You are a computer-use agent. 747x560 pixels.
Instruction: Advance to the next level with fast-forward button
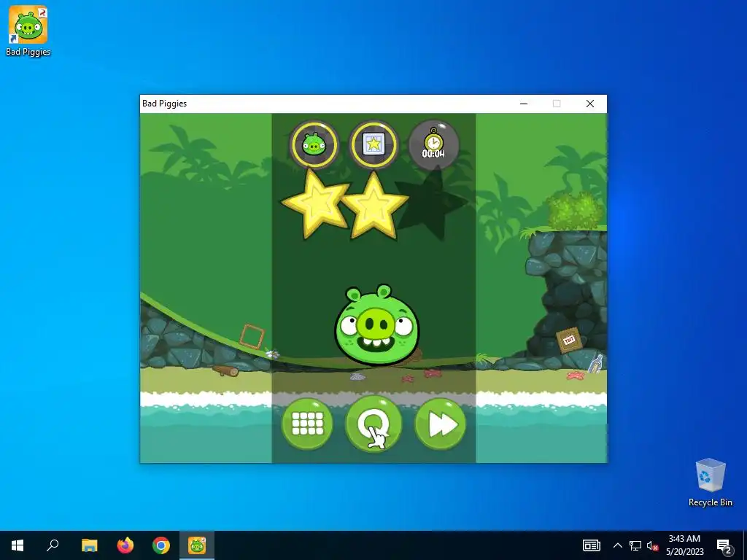440,424
